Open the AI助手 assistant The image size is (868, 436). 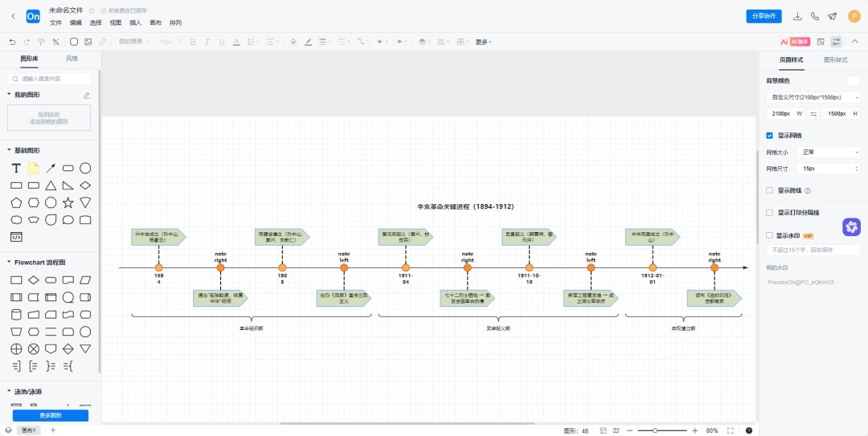tap(794, 42)
